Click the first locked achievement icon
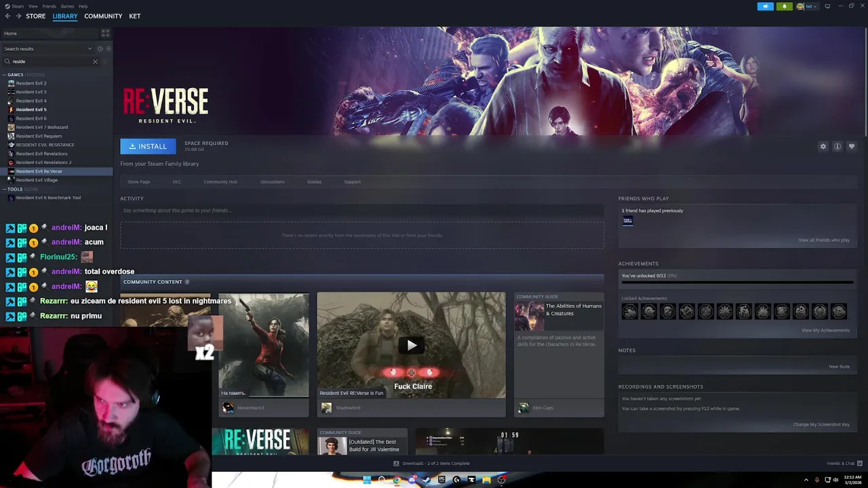Image resolution: width=868 pixels, height=488 pixels. click(x=630, y=311)
